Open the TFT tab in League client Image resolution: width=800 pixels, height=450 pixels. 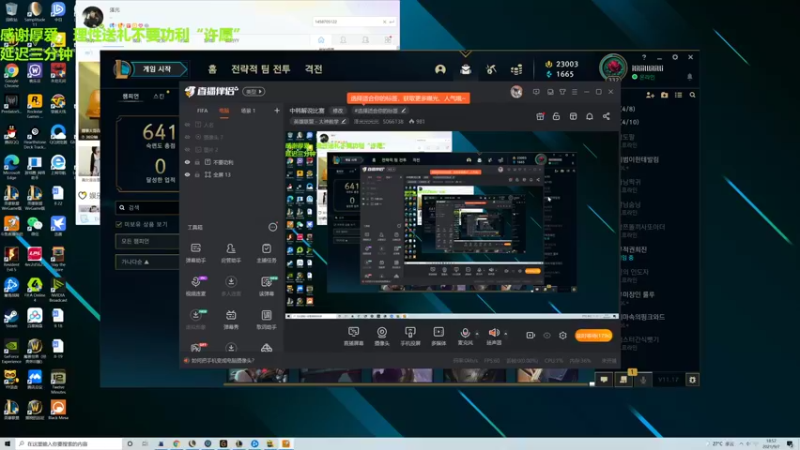[260, 69]
